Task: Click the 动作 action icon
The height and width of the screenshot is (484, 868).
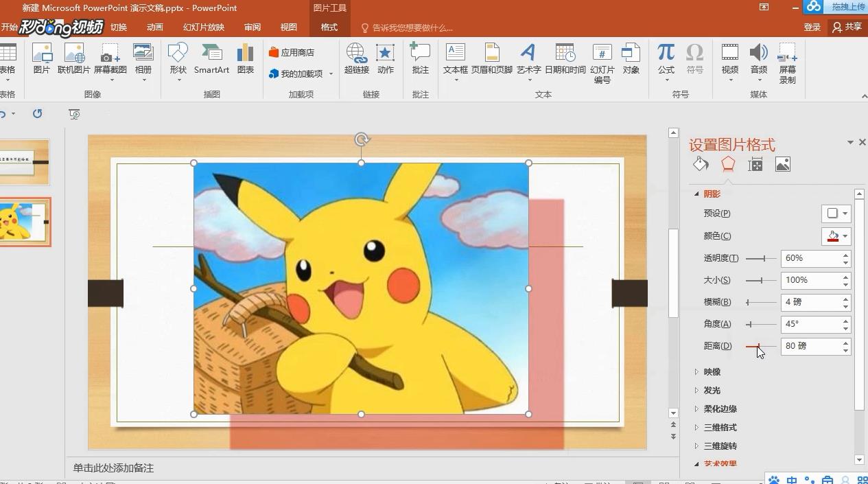Action: tap(386, 59)
